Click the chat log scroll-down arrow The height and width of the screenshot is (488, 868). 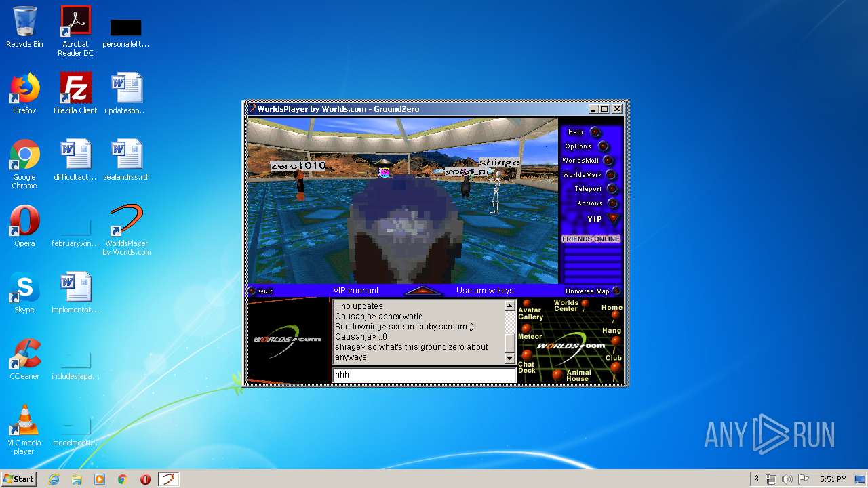point(510,358)
